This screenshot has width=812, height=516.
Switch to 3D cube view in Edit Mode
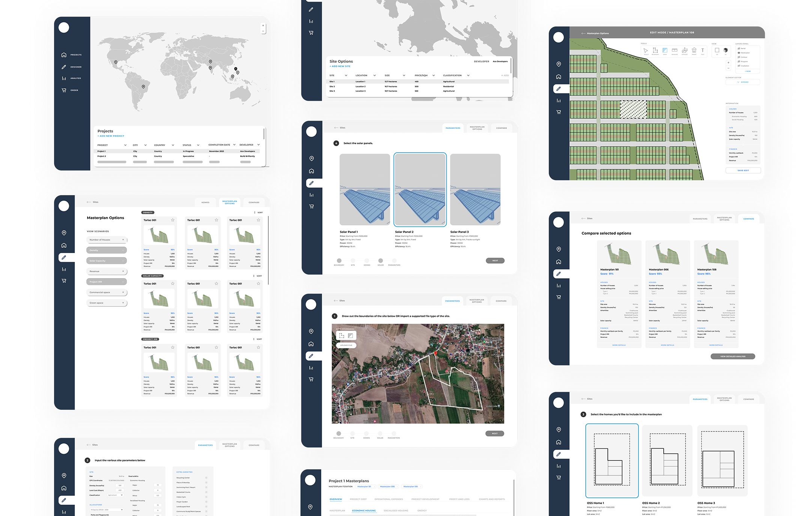(726, 50)
